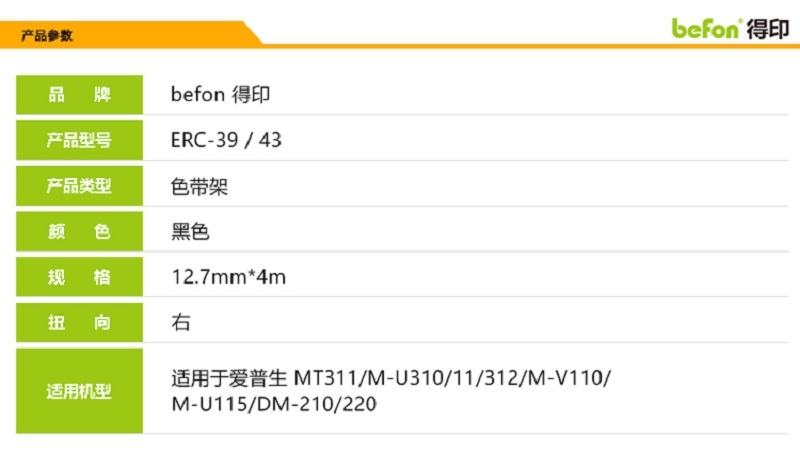The height and width of the screenshot is (469, 800).
Task: Click the 右 twist direction value
Action: point(181,323)
